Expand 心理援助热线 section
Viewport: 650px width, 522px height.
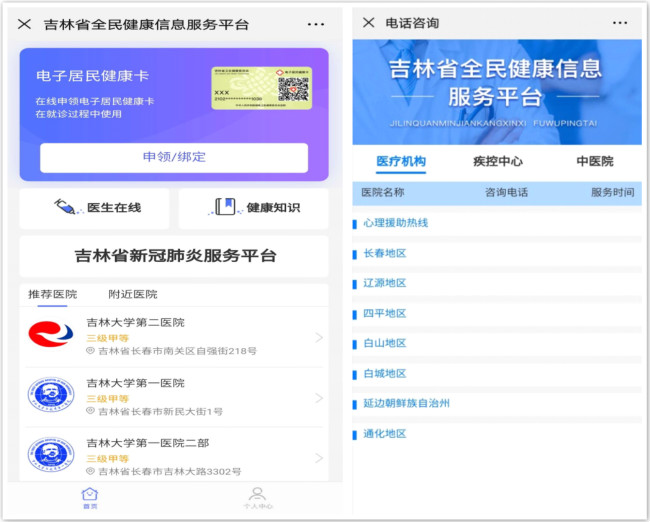coord(497,223)
